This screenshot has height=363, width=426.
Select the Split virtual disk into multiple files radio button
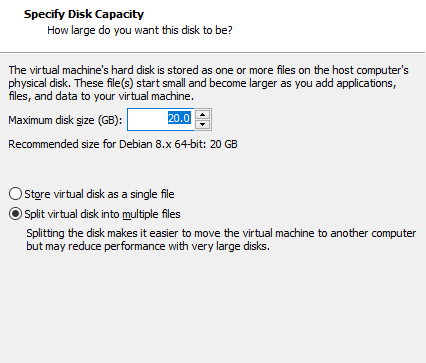(15, 214)
